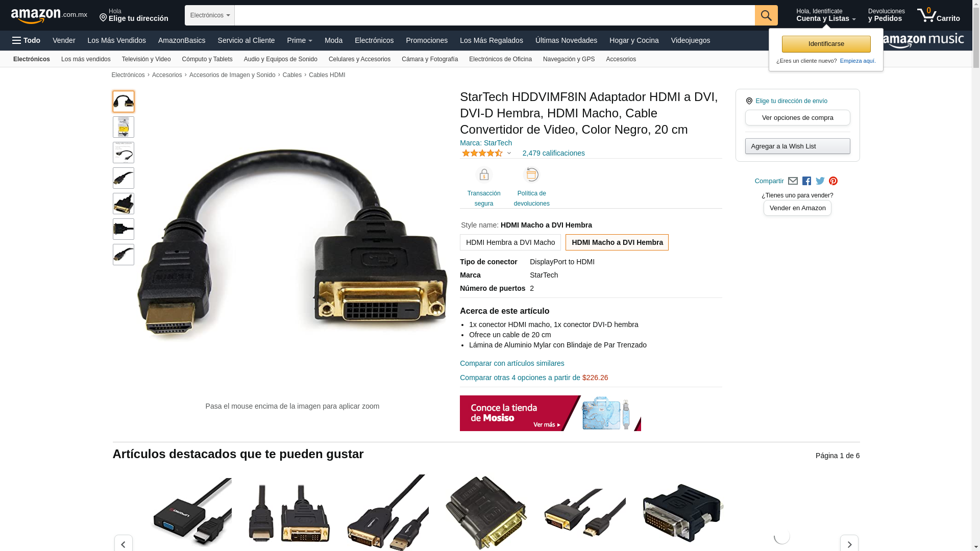The width and height of the screenshot is (980, 551).
Task: Click the Identificarse sign-in button
Action: pos(826,44)
